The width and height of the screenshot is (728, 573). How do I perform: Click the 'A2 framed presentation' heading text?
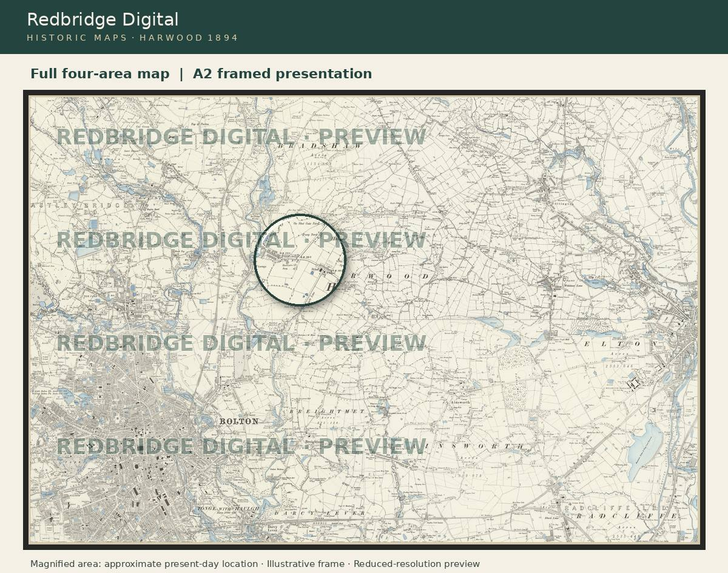282,74
